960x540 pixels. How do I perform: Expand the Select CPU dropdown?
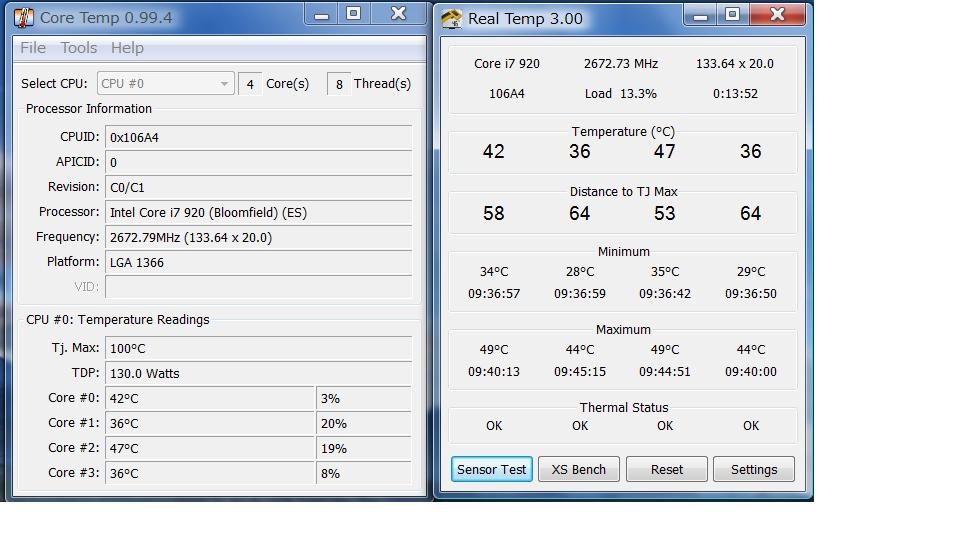coord(165,83)
